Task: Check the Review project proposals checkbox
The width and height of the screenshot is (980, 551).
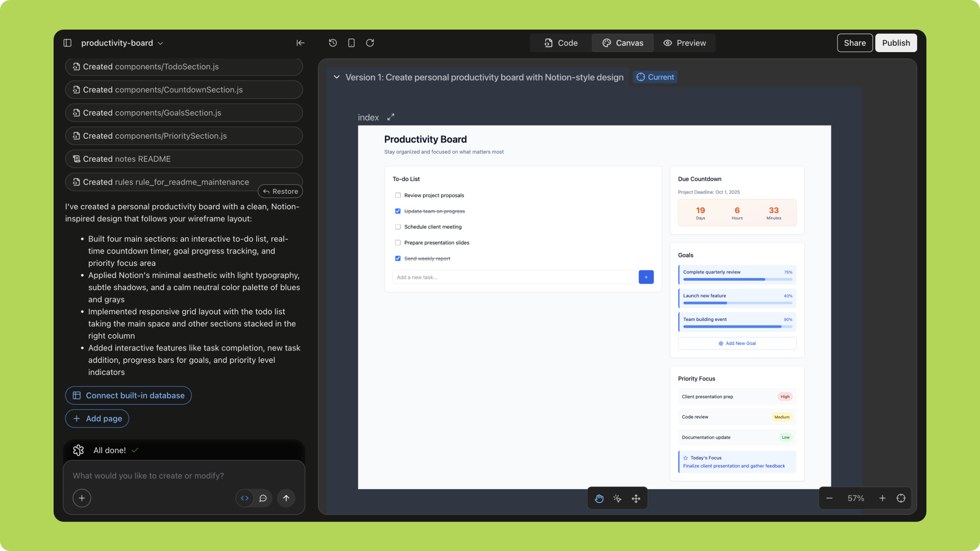Action: click(398, 195)
